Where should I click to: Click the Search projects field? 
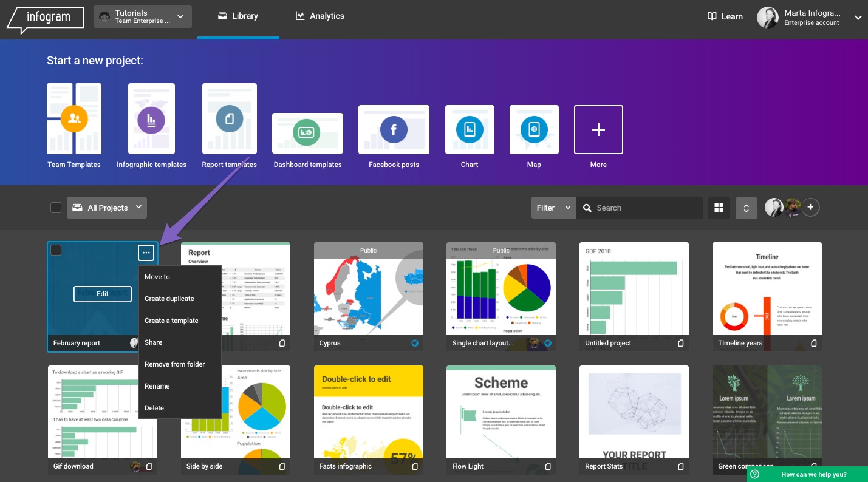click(x=645, y=208)
